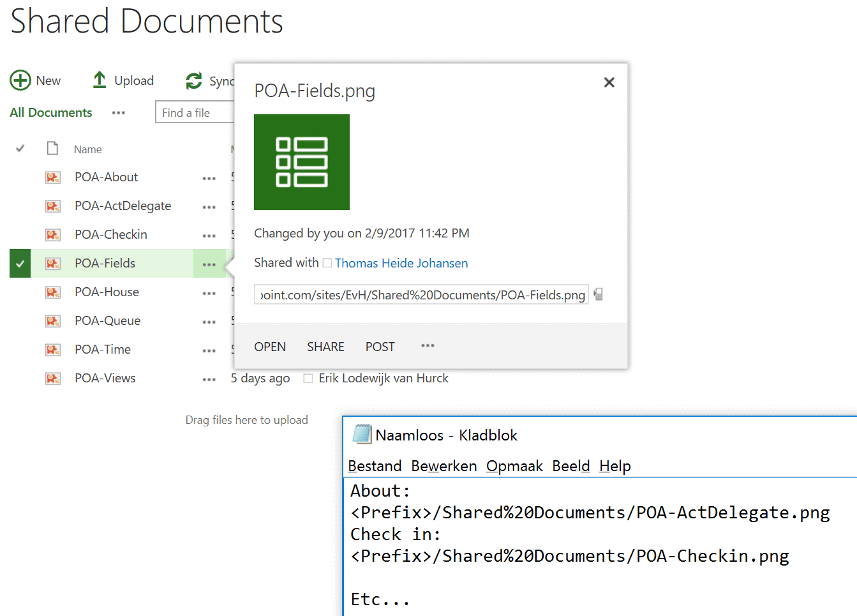Image resolution: width=857 pixels, height=616 pixels.
Task: Click presence box next to Thomas Heide Johansen
Action: point(327,263)
